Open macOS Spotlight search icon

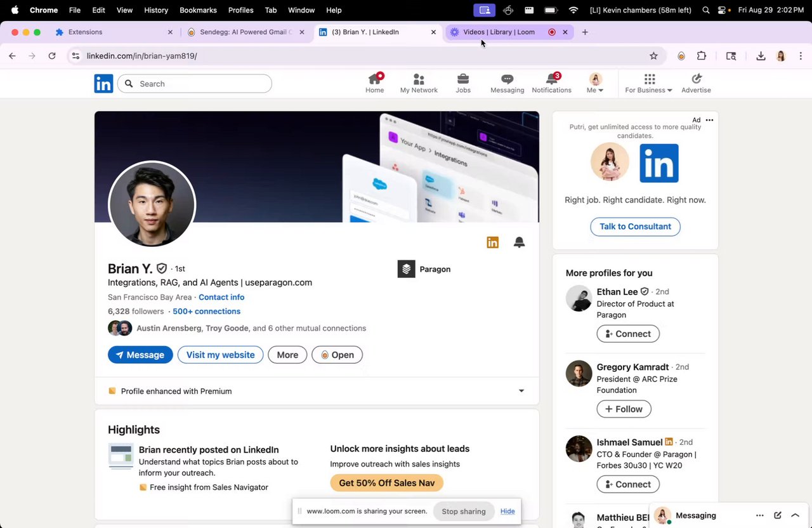(706, 10)
